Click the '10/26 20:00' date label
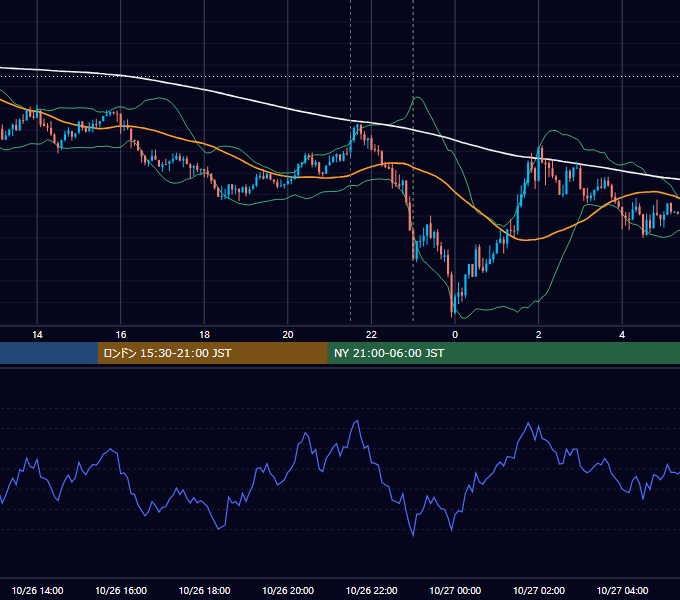 click(288, 590)
